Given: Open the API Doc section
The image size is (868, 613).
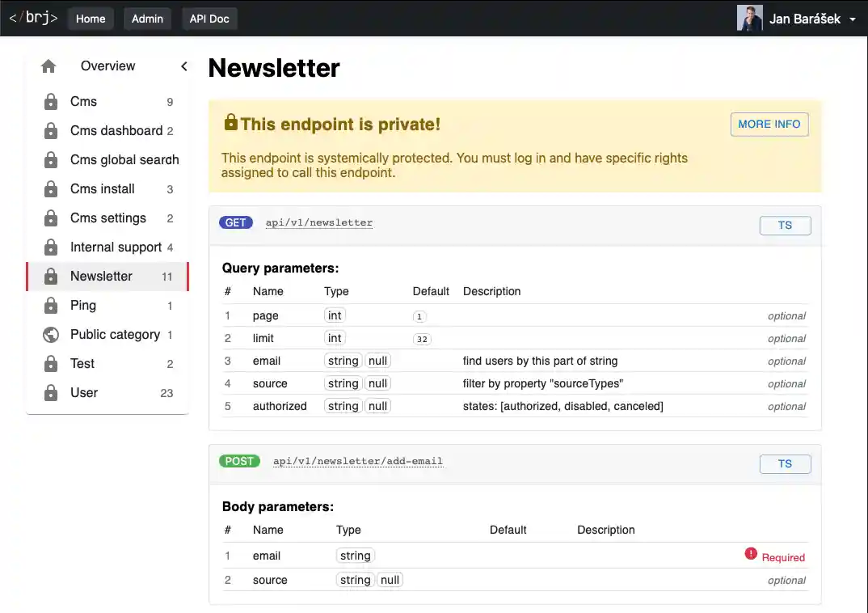Looking at the screenshot, I should [x=209, y=18].
